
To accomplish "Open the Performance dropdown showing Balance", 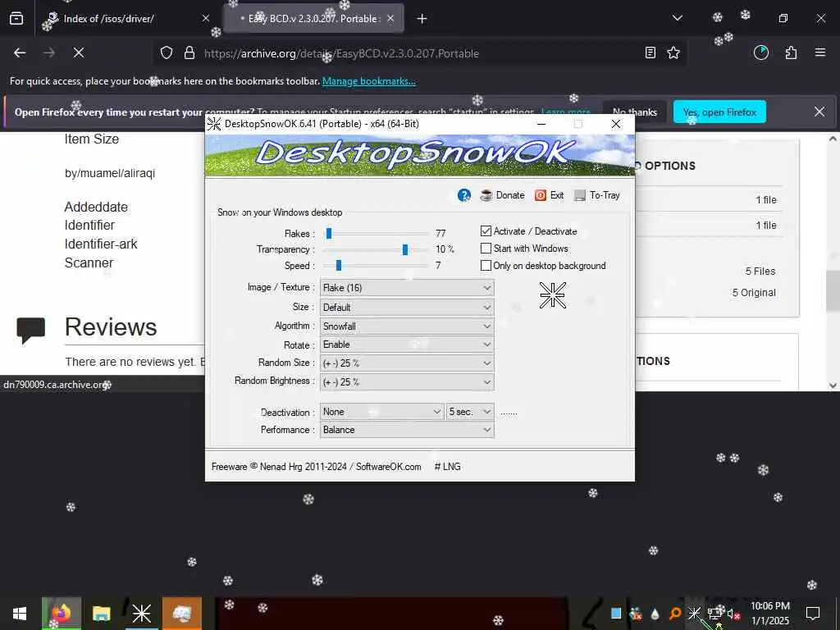I will tap(407, 430).
